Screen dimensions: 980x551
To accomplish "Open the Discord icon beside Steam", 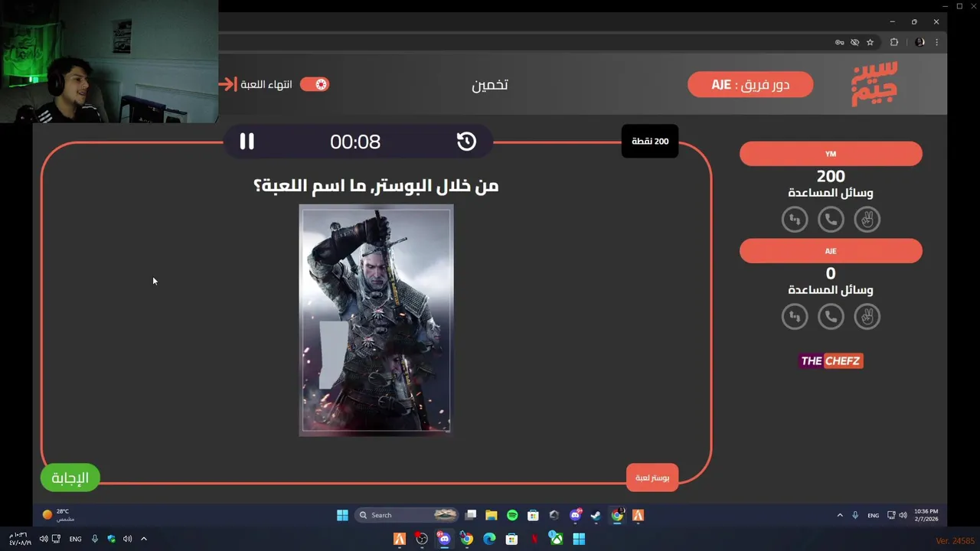I will 576,515.
